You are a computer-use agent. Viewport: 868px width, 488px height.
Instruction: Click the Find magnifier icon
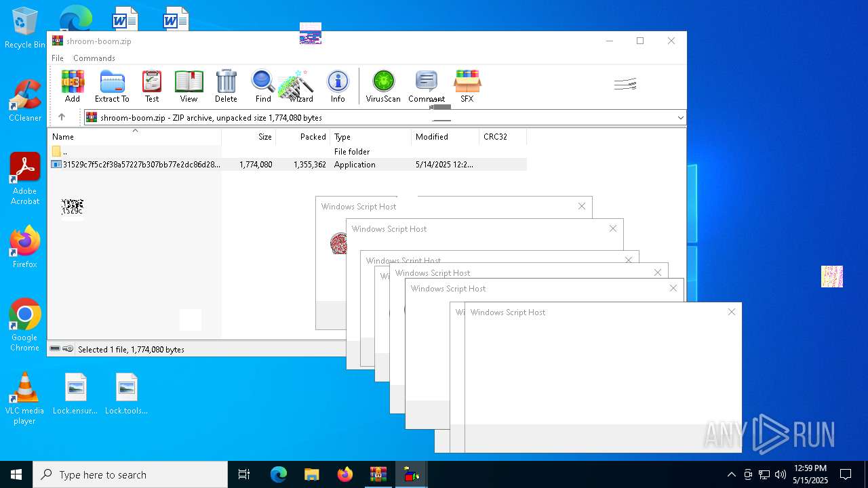click(263, 86)
